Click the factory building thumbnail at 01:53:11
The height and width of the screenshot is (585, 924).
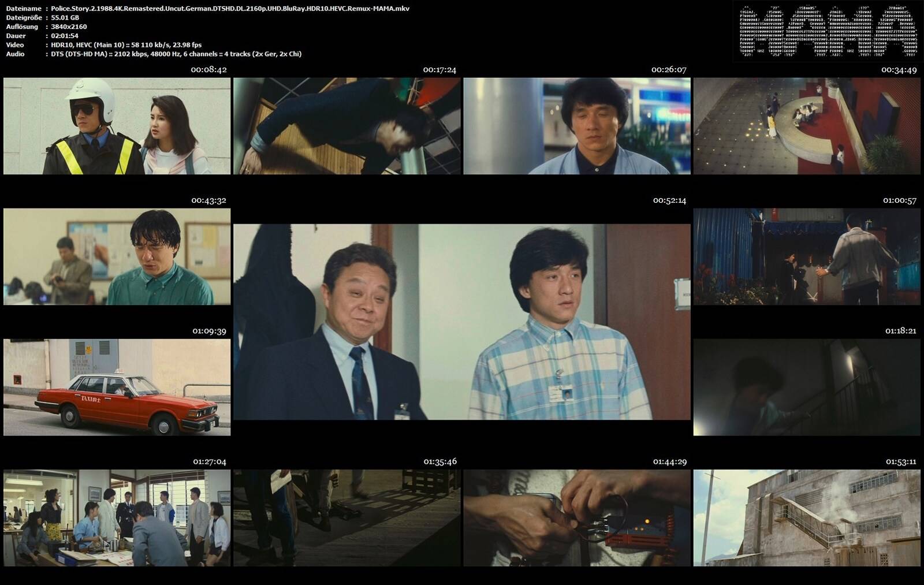(807, 517)
